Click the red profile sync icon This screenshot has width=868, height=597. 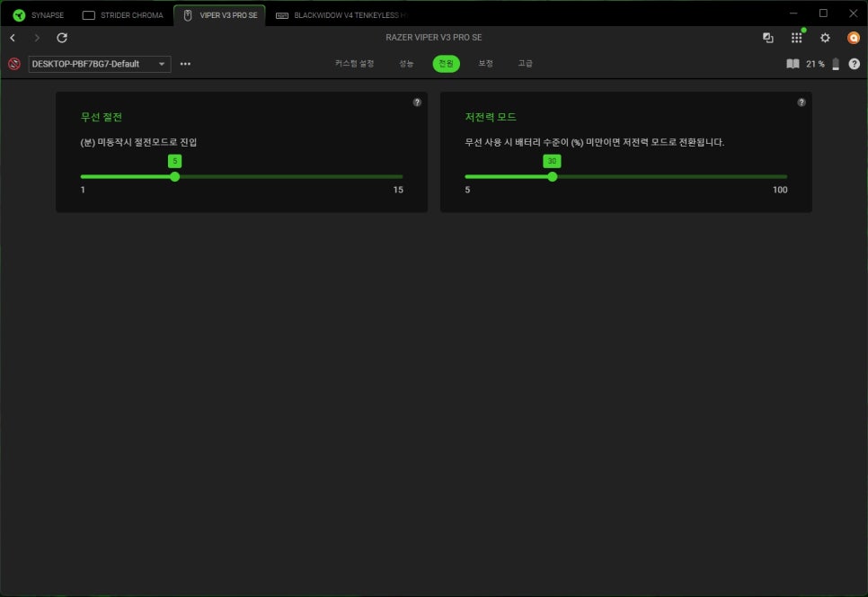13,64
